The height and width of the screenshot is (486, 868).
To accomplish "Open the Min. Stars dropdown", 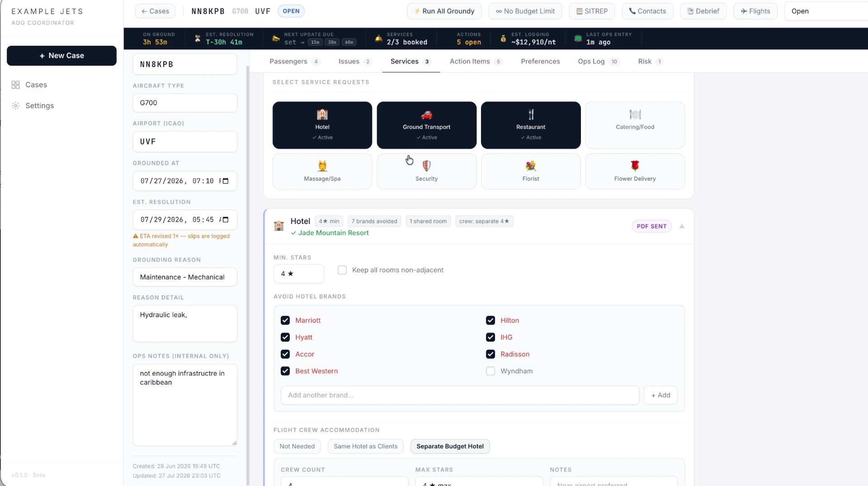I will point(298,274).
